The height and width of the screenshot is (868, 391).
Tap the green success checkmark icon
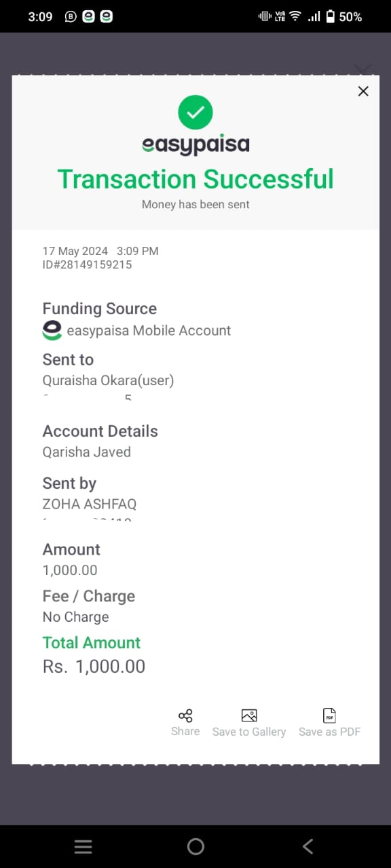[x=195, y=113]
